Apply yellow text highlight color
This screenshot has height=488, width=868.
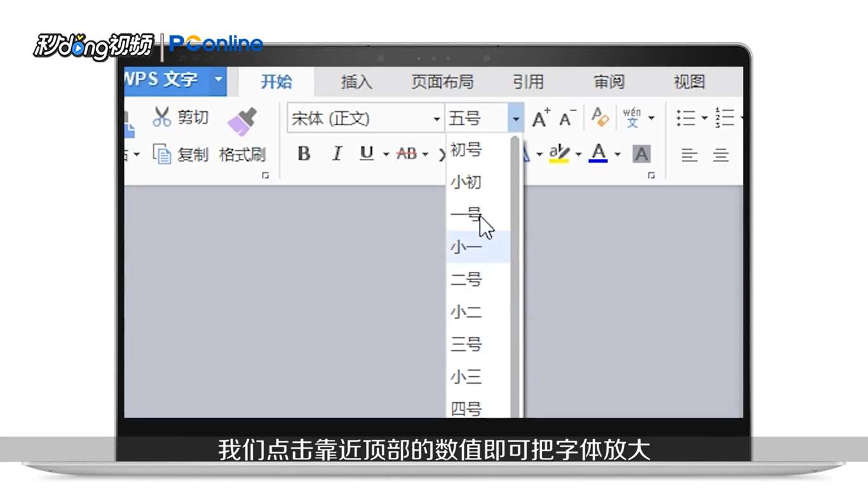[559, 154]
